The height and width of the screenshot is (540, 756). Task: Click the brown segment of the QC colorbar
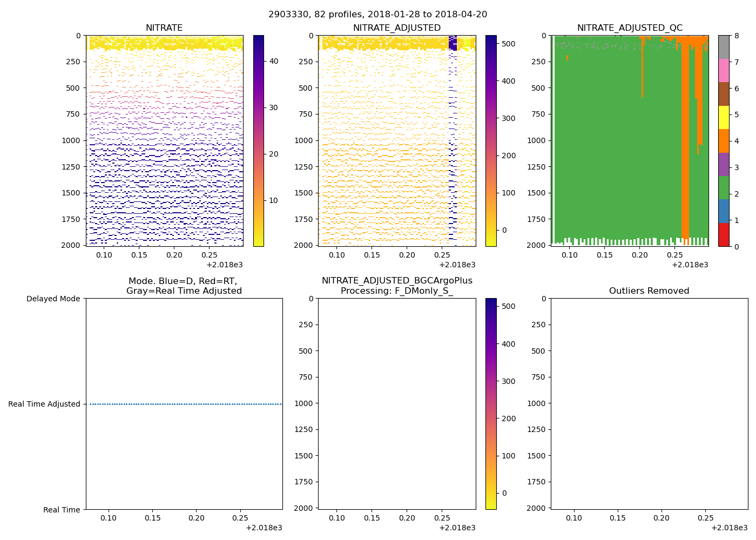[724, 94]
